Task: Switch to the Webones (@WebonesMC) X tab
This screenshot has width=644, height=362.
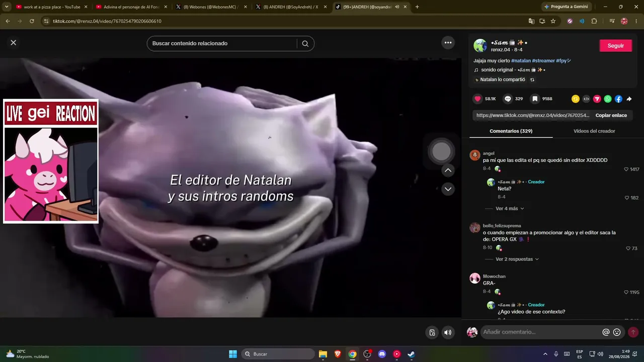Action: 211,7
